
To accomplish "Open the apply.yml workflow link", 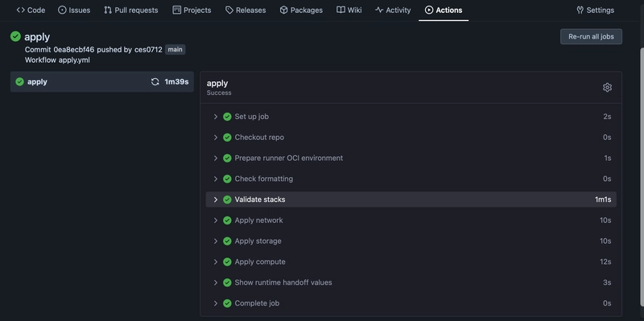I will click(74, 60).
